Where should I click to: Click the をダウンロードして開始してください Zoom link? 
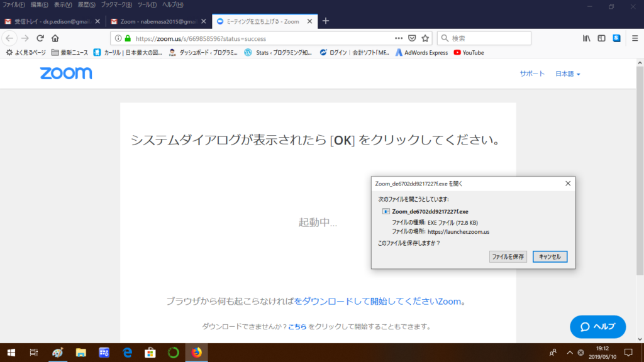(377, 301)
